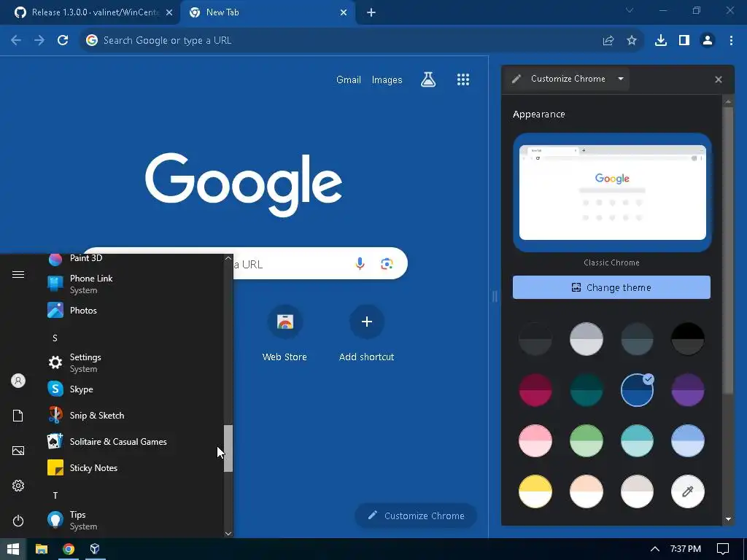Click the side panel scroll down arrow
747x560 pixels.
click(728, 519)
